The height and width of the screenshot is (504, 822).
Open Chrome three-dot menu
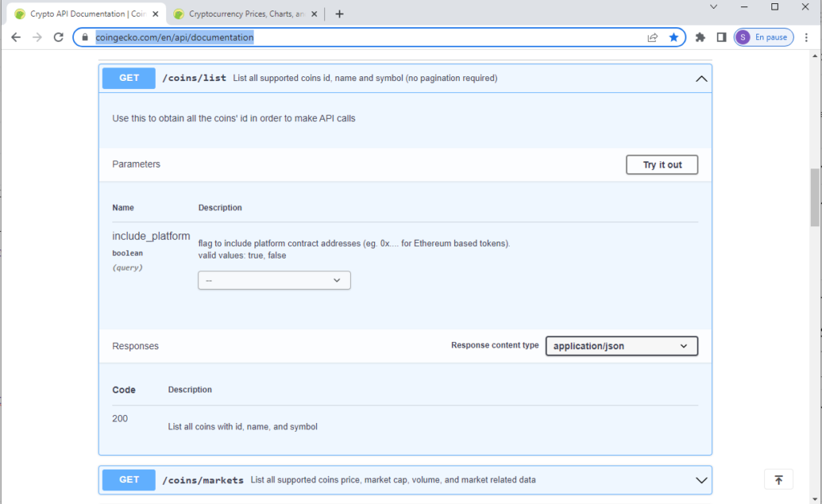806,37
